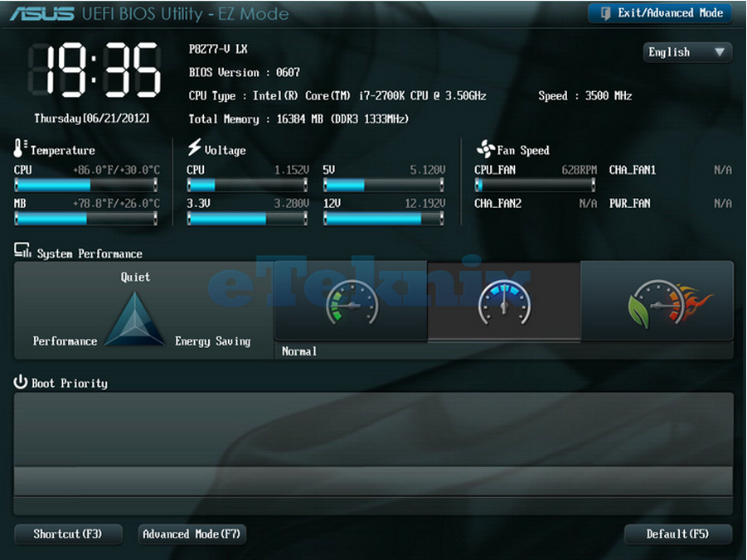Click the ASUS logo
The height and width of the screenshot is (560, 747).
click(x=42, y=14)
